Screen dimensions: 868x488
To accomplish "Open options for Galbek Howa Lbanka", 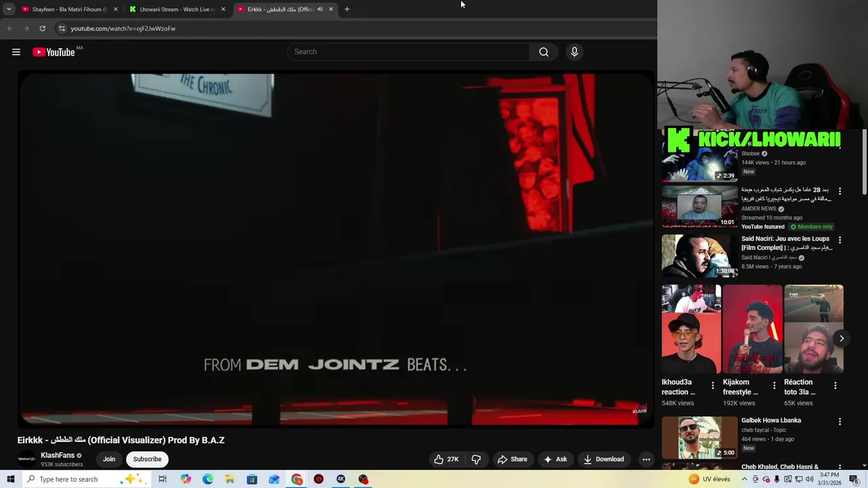I will 840,422.
